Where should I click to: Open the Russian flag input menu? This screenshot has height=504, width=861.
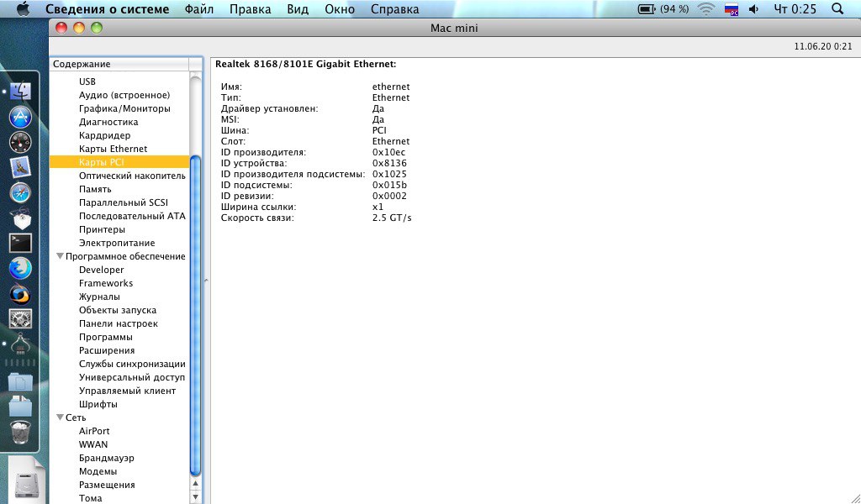coord(732,8)
